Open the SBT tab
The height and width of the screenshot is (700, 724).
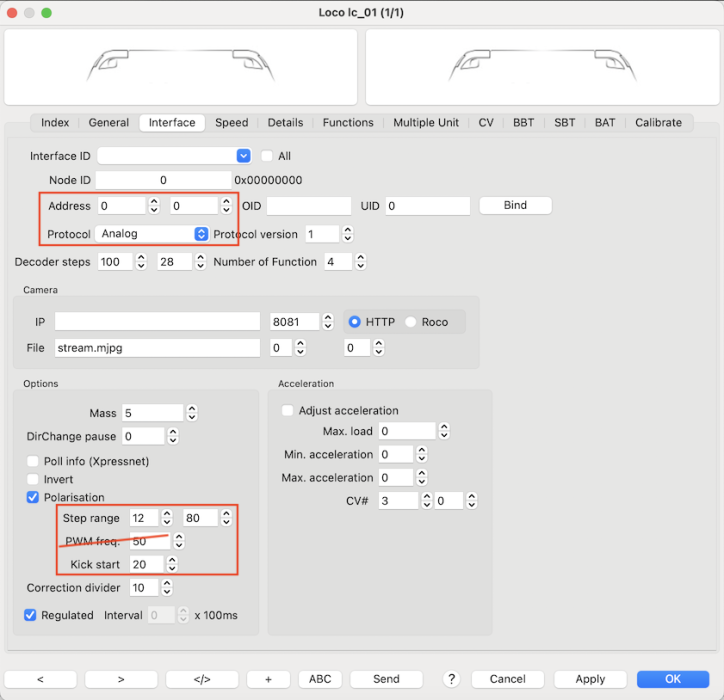564,123
